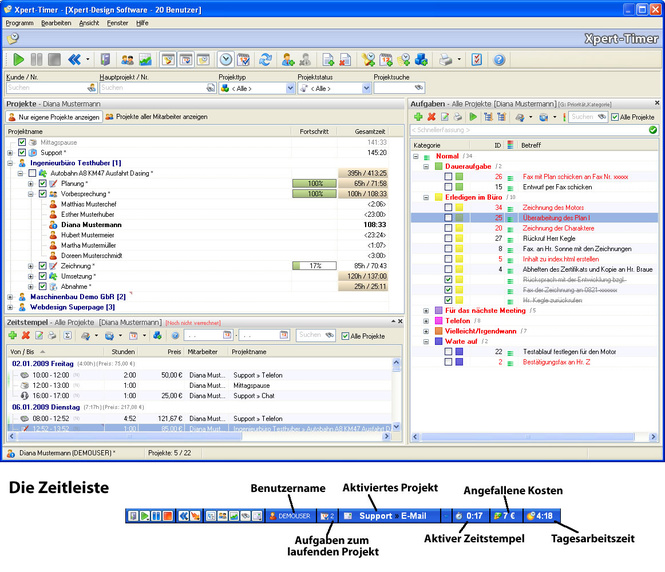Viewport: 665px width, 572px height.
Task: Open the Programm menu
Action: [20, 23]
